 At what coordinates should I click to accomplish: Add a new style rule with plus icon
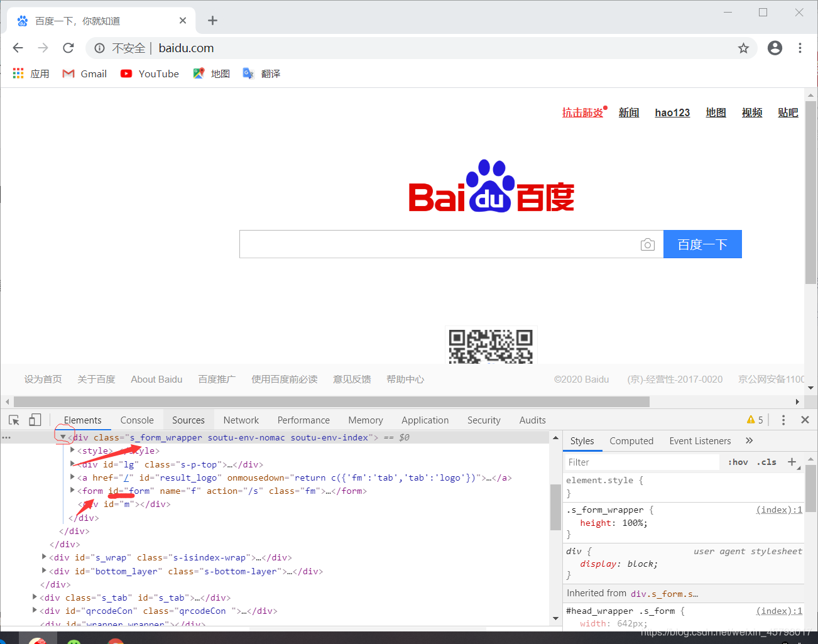(x=792, y=462)
